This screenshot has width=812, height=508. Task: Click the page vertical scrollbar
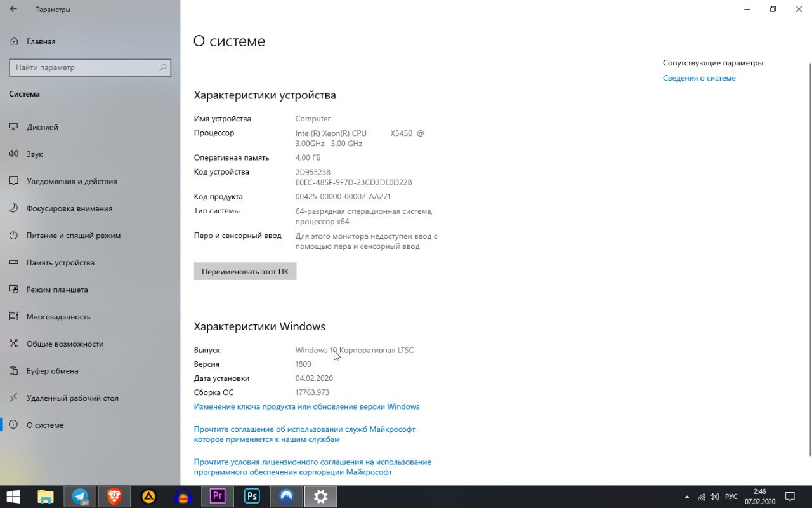[x=809, y=259]
